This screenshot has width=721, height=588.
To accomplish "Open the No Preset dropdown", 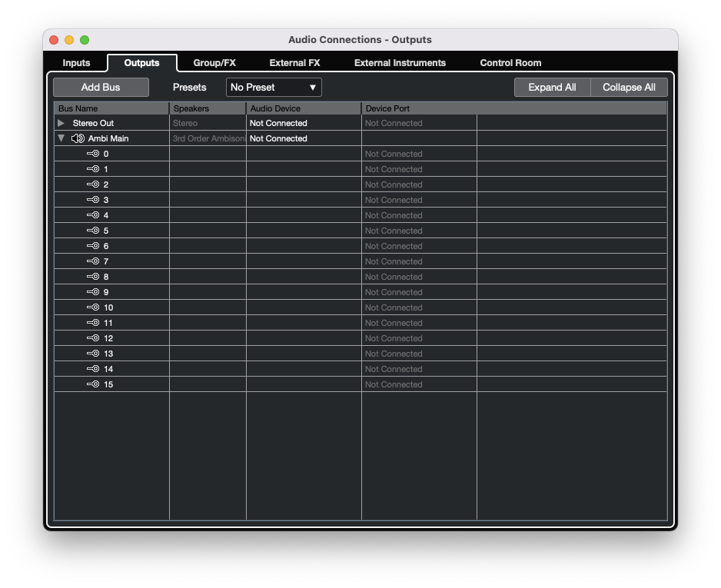I will [273, 87].
